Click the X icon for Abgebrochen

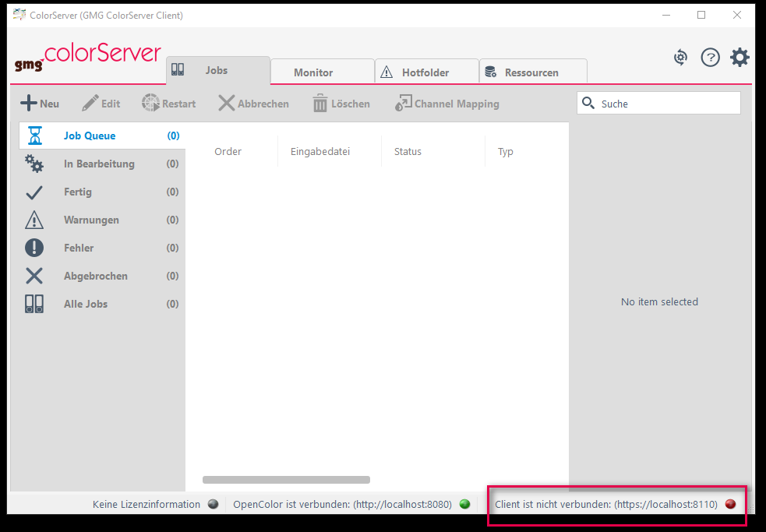(x=34, y=276)
